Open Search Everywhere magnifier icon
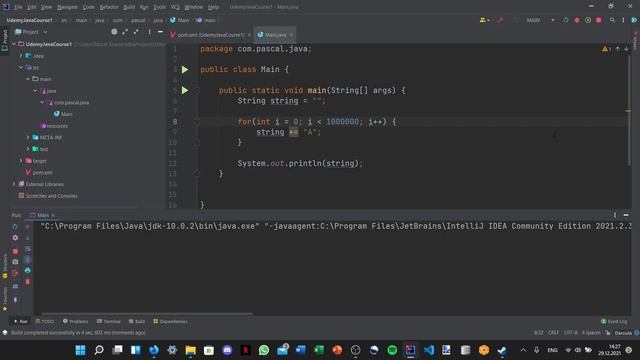The width and height of the screenshot is (640, 360). tap(612, 20)
